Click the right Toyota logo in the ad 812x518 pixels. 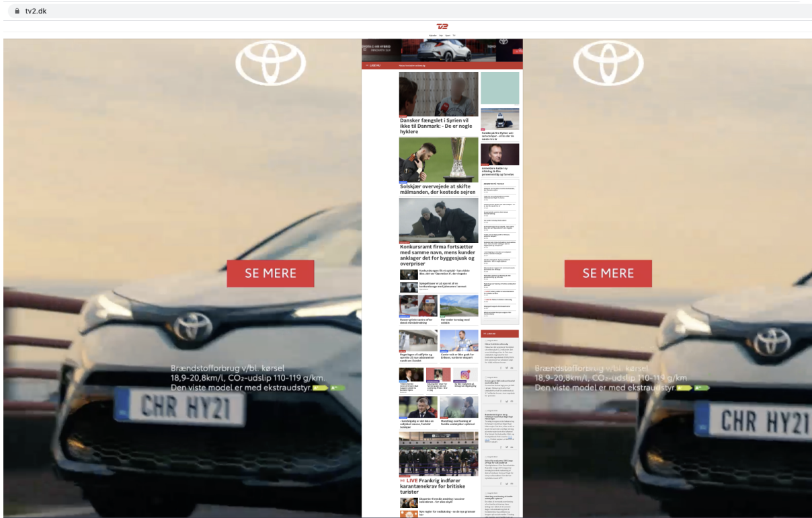(x=608, y=63)
